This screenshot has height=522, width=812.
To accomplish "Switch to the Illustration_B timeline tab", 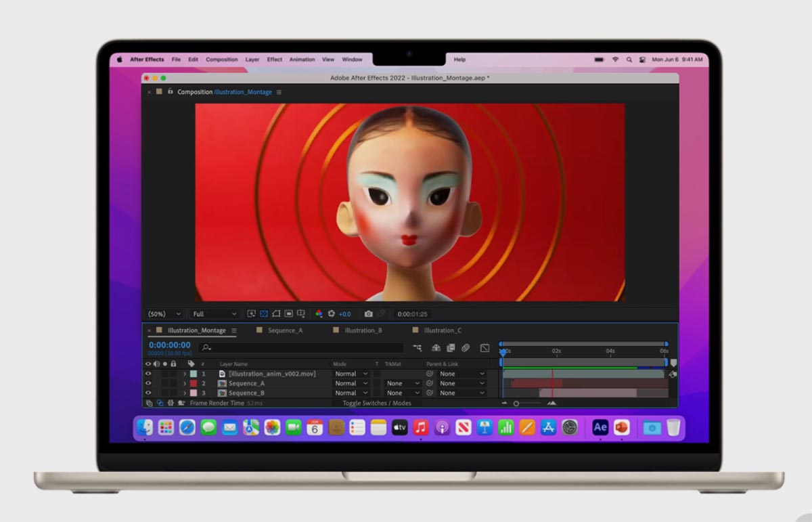I will pyautogui.click(x=363, y=330).
